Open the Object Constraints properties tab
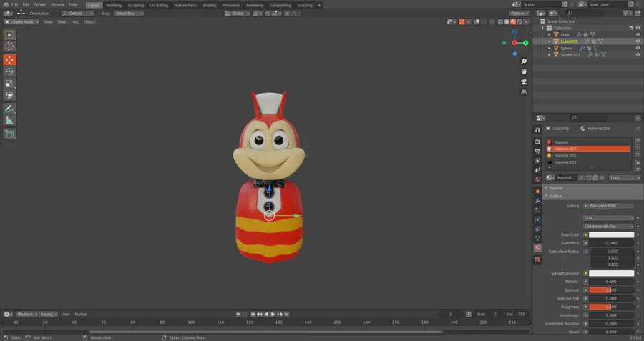Image resolution: width=644 pixels, height=341 pixels. 537,229
